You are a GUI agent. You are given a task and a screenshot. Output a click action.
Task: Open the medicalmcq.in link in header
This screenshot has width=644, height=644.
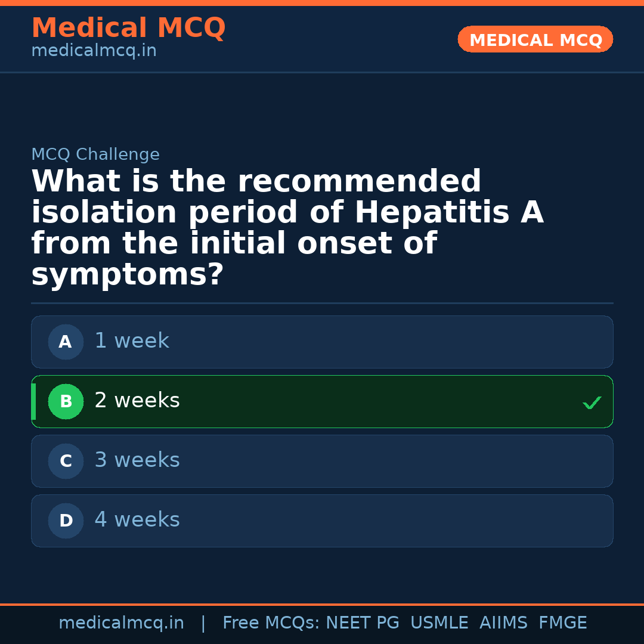click(x=94, y=51)
